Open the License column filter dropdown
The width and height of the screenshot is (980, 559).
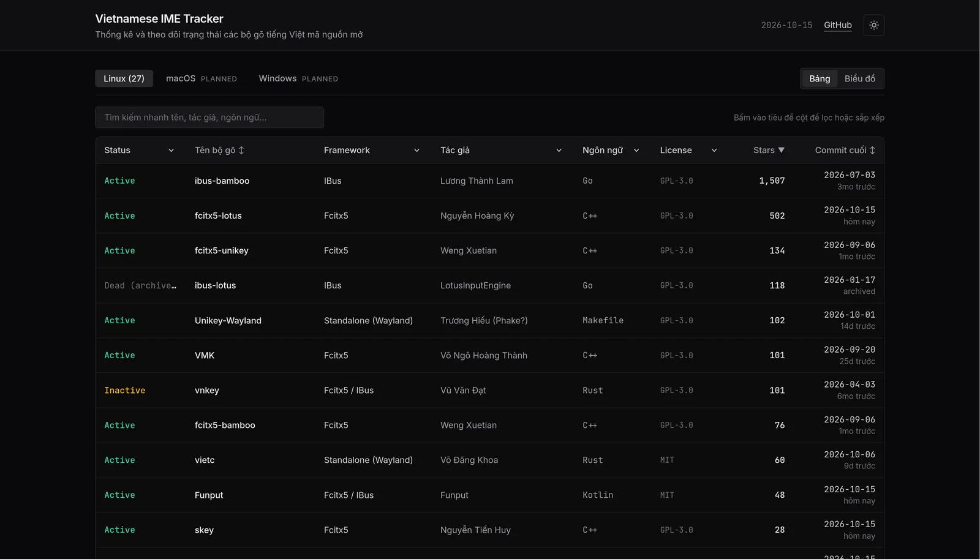pyautogui.click(x=714, y=151)
